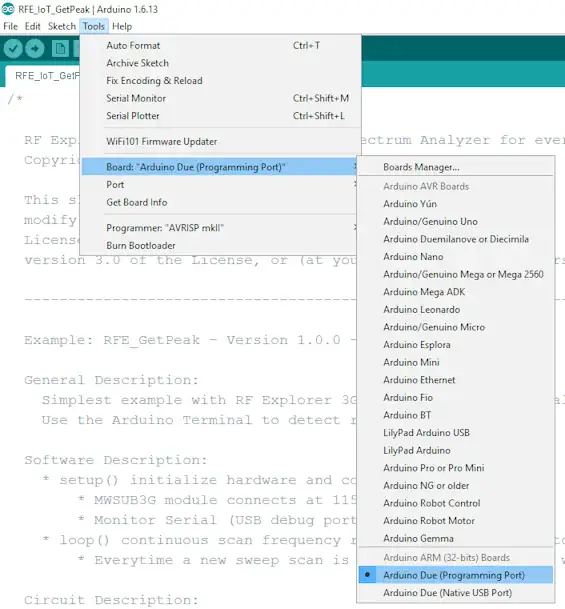
Task: Pick Arduino Mini from board list
Action: click(456, 362)
